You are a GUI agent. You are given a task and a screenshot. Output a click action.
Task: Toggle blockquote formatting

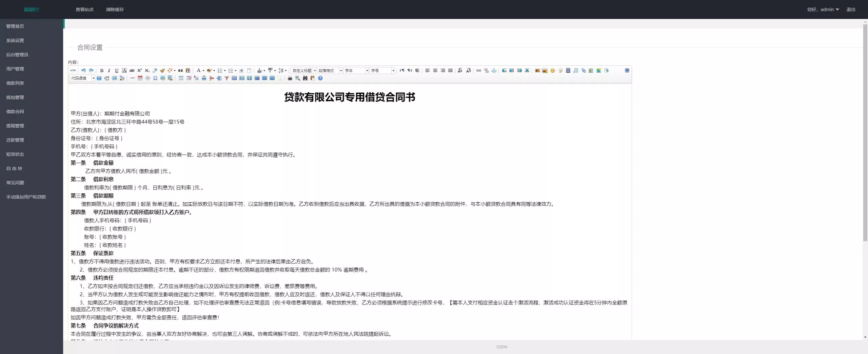[x=180, y=71]
